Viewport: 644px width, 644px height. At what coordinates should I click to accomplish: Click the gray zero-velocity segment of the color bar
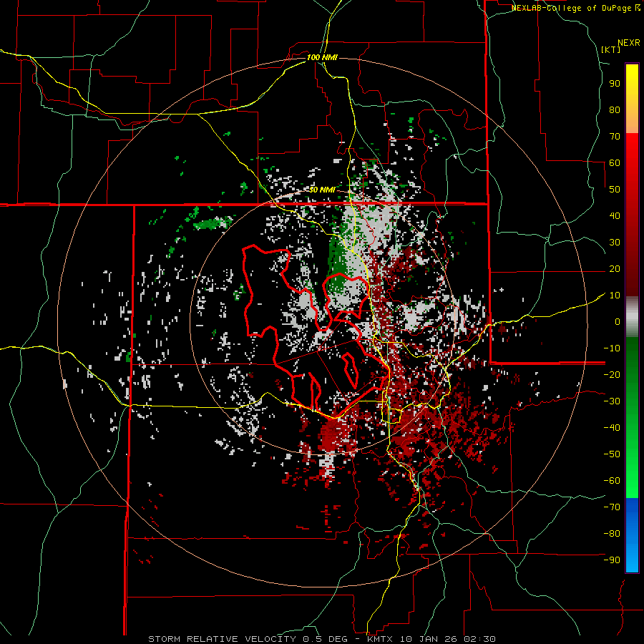click(632, 317)
